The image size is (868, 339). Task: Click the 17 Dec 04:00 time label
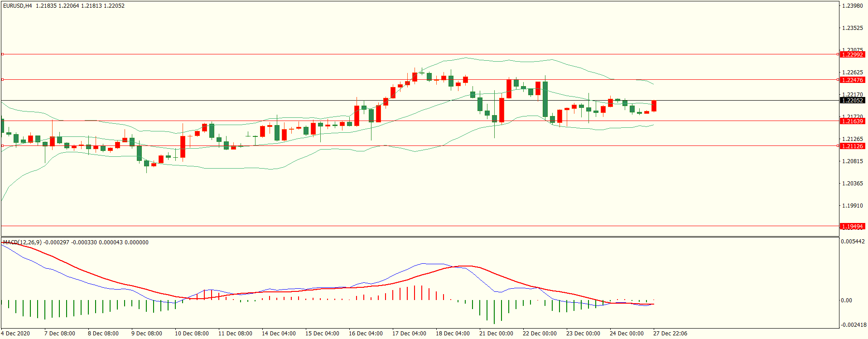point(409,334)
